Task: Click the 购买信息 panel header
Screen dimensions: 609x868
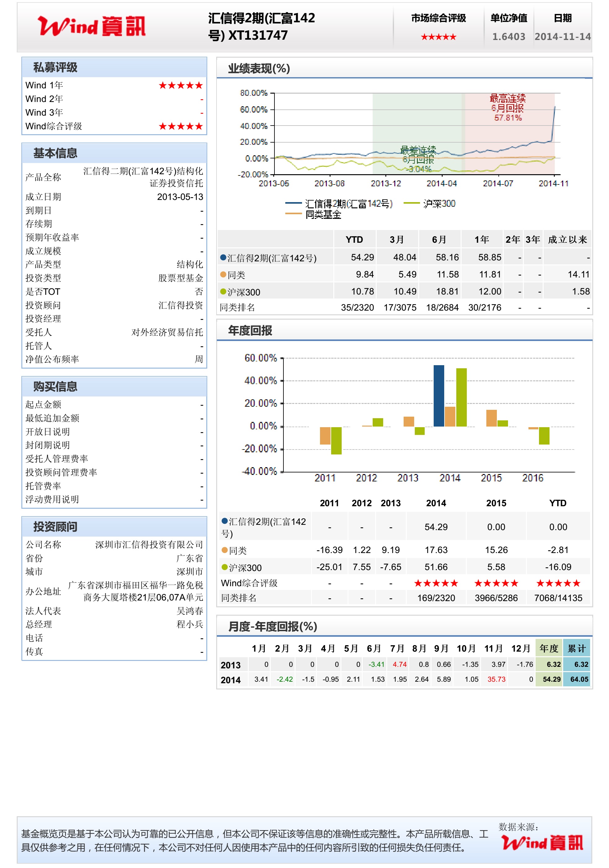Action: pyautogui.click(x=114, y=386)
